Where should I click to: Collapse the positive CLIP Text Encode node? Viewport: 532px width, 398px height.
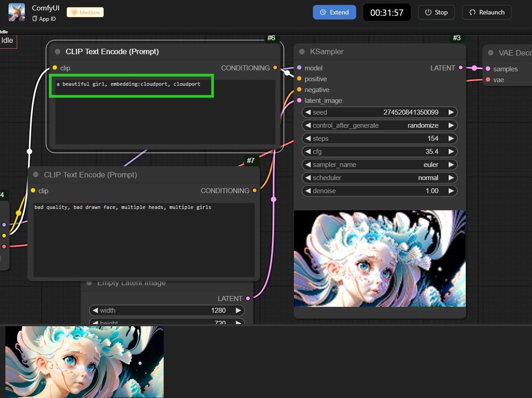[x=57, y=51]
